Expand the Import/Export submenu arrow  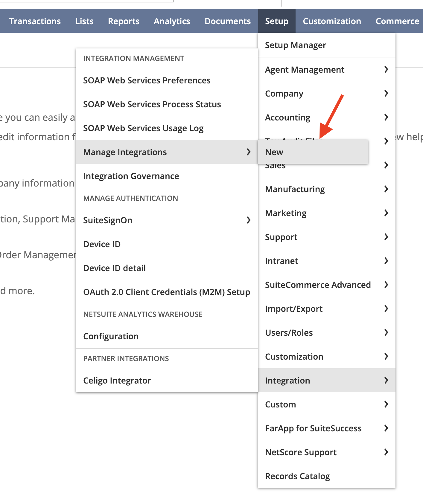coord(386,309)
